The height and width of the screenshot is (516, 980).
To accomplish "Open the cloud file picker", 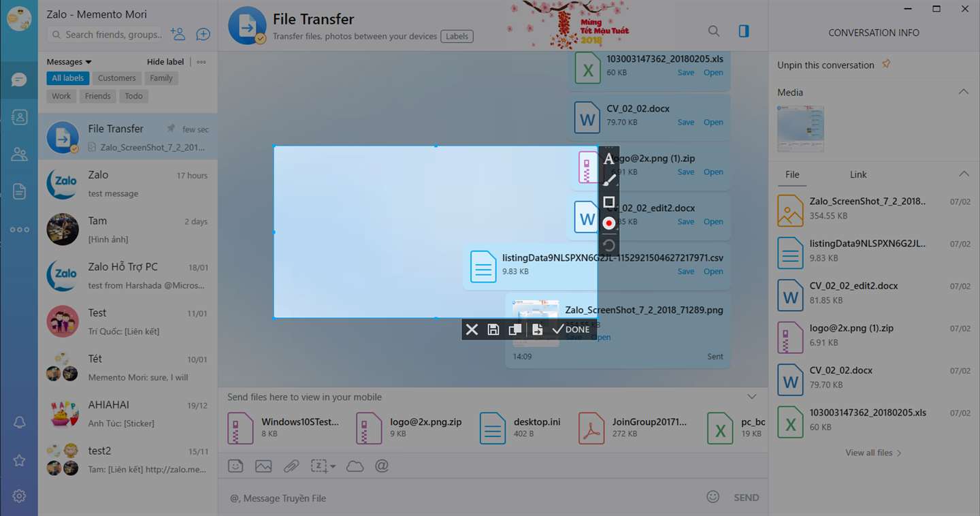I will point(355,466).
